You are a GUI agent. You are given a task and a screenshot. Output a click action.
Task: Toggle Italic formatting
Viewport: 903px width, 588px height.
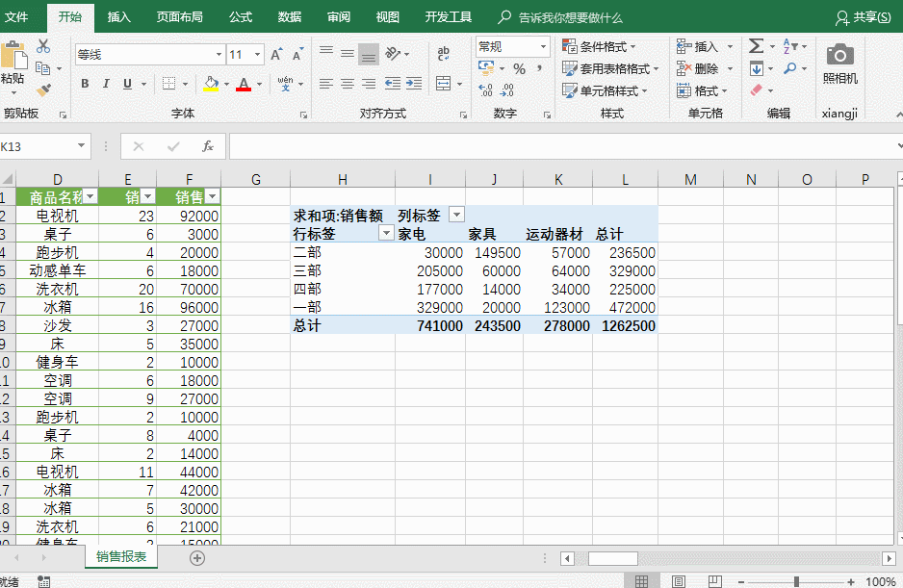tap(106, 84)
